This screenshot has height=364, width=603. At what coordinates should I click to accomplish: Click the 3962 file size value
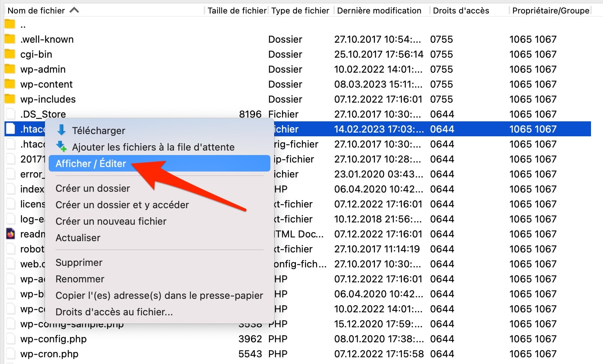[250, 339]
